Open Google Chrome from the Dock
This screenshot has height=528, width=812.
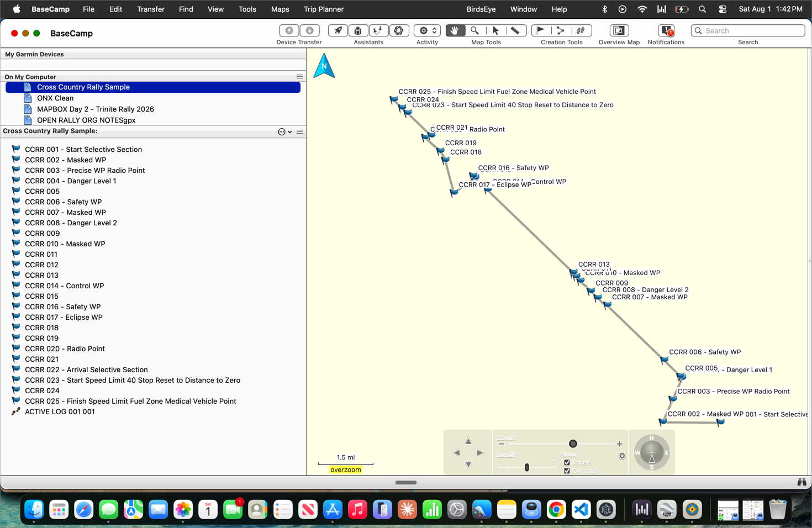556,510
